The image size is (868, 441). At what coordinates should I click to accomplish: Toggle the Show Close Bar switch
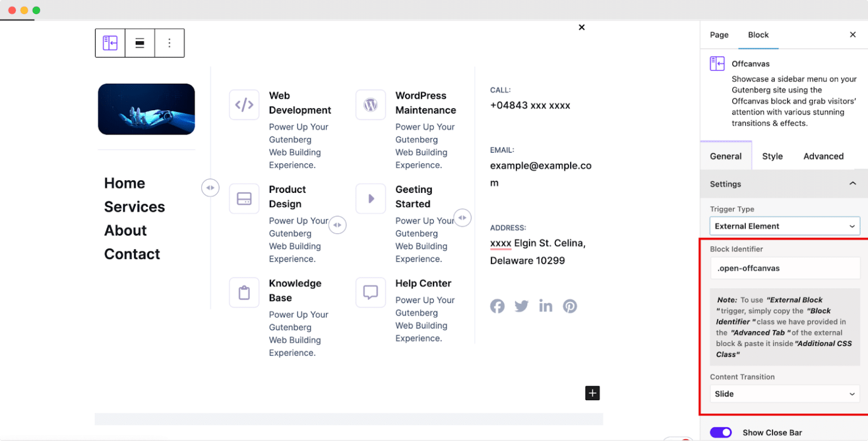(721, 432)
